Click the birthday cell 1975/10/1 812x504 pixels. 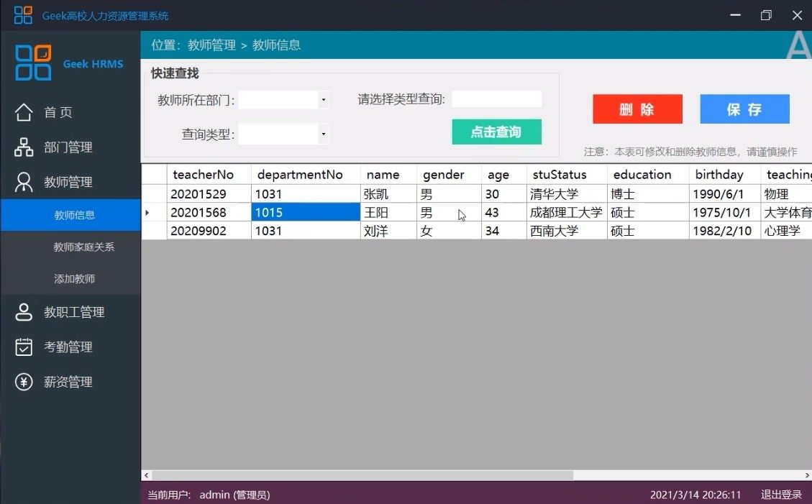(x=724, y=213)
